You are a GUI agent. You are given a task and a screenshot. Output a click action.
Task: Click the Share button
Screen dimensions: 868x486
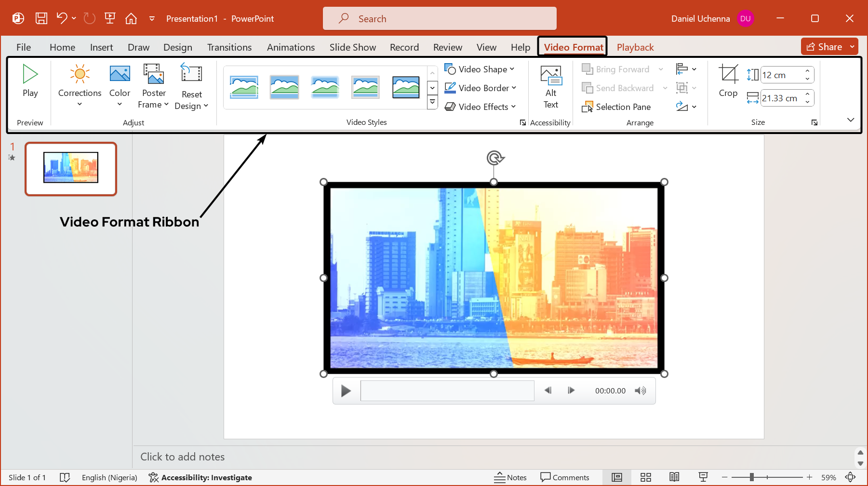[x=824, y=47]
